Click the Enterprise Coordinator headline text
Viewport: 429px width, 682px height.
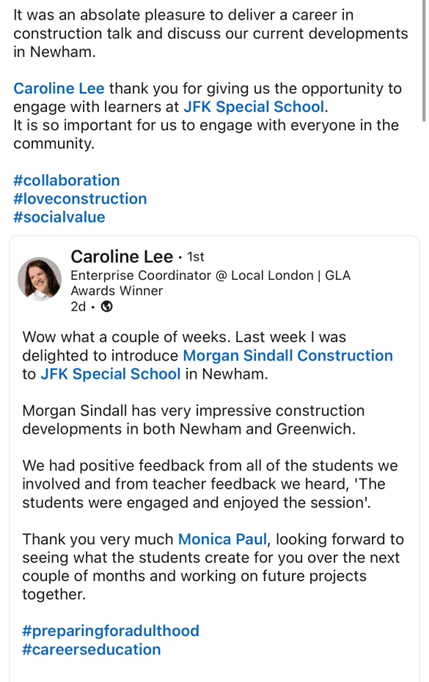pos(211,275)
